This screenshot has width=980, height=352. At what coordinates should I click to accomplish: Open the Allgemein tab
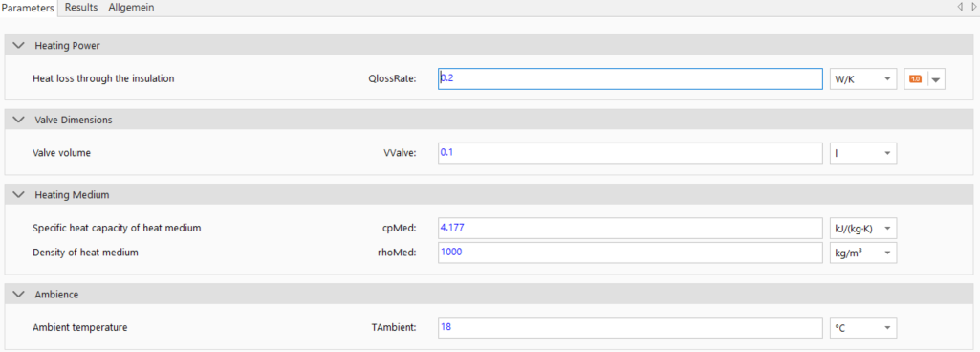click(131, 8)
